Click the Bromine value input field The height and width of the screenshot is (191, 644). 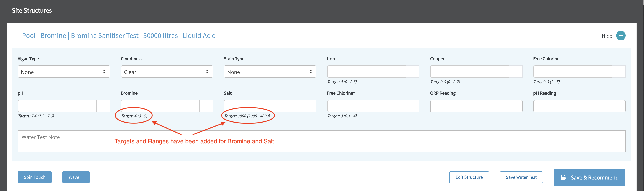tap(160, 106)
